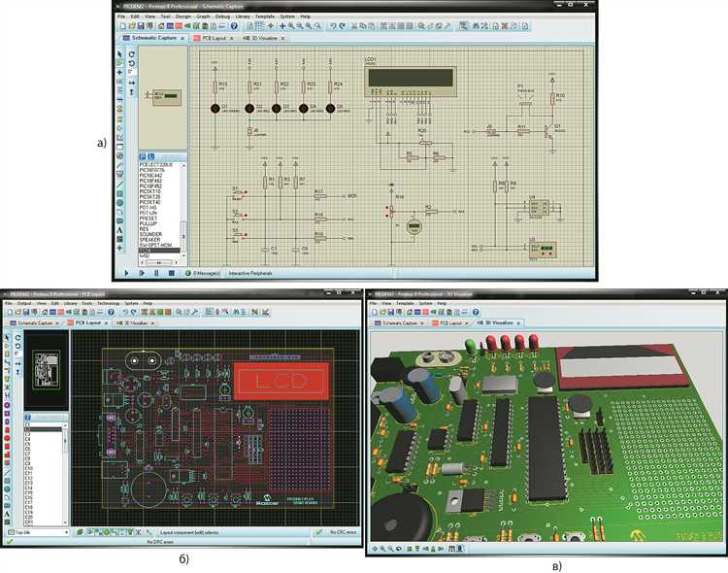This screenshot has width=728, height=573.
Task: Click the board overview thumbnail in PCB window
Action: [46, 370]
